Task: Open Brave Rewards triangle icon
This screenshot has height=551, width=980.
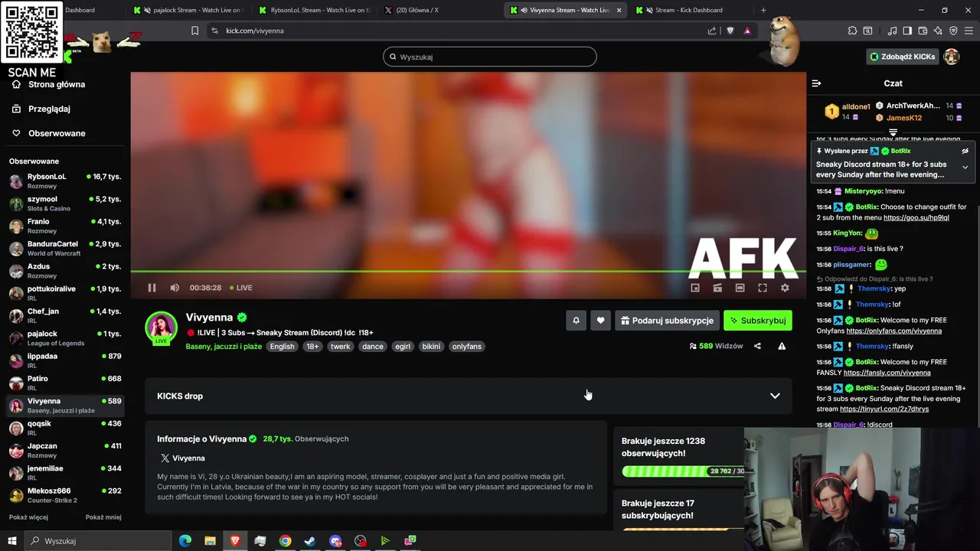Action: pyautogui.click(x=747, y=31)
